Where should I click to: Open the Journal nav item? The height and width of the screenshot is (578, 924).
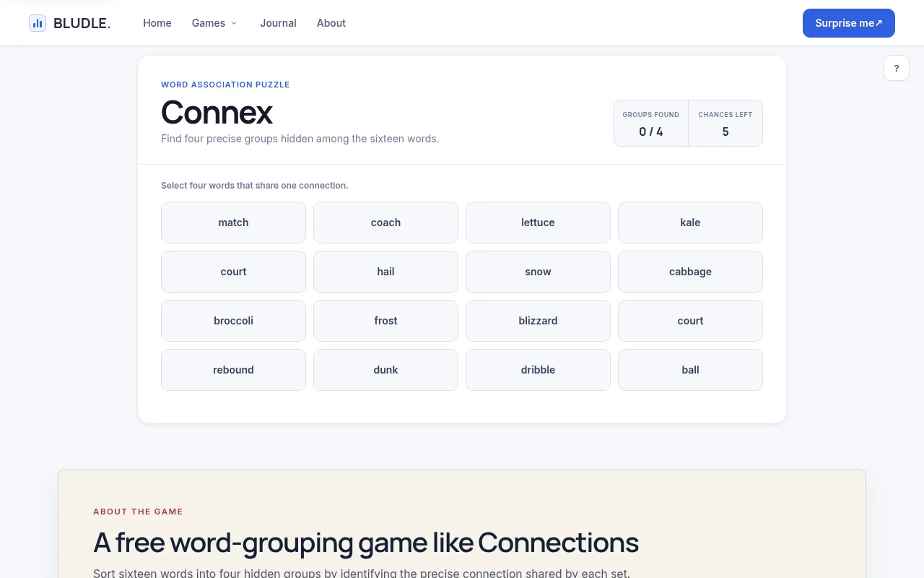[278, 23]
